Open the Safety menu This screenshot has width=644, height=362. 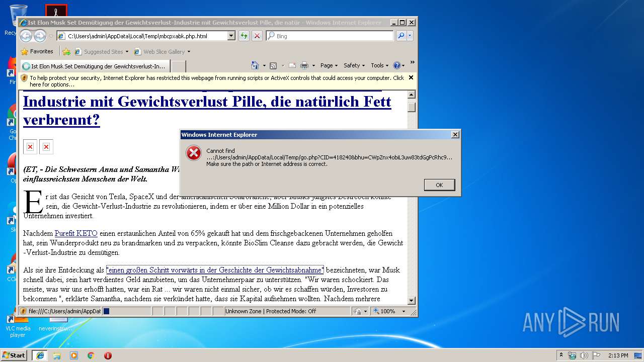click(354, 65)
